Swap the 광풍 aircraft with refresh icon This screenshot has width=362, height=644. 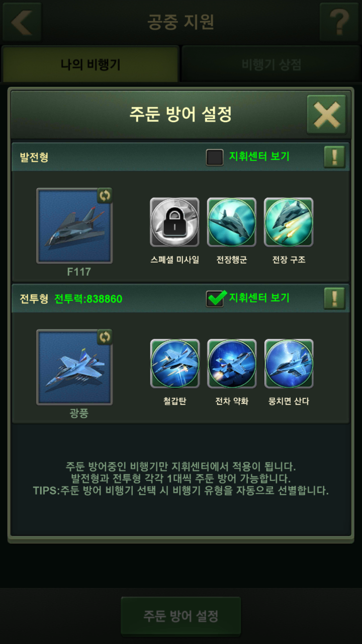click(105, 337)
